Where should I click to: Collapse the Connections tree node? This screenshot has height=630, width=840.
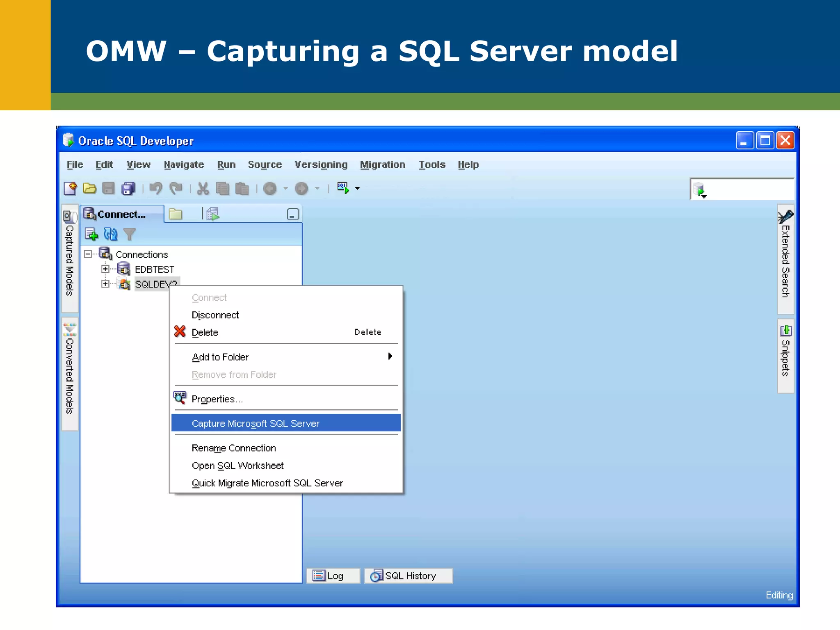click(88, 254)
